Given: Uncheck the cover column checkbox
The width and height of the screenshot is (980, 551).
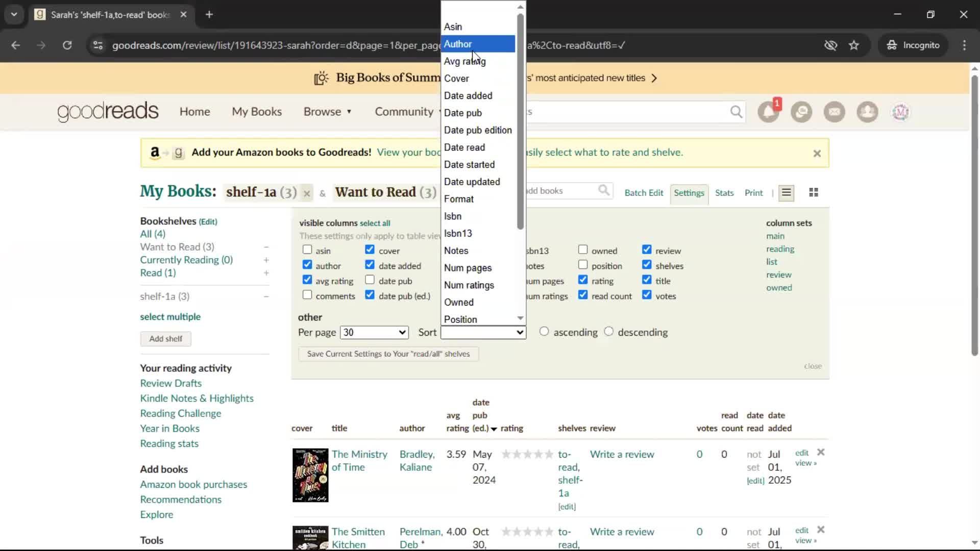Looking at the screenshot, I should tap(370, 249).
